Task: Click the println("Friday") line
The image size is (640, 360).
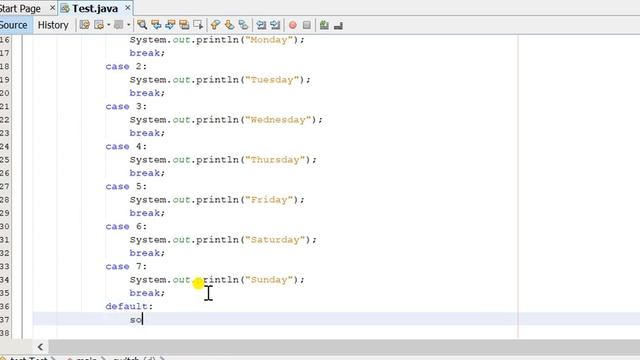Action: tap(217, 200)
